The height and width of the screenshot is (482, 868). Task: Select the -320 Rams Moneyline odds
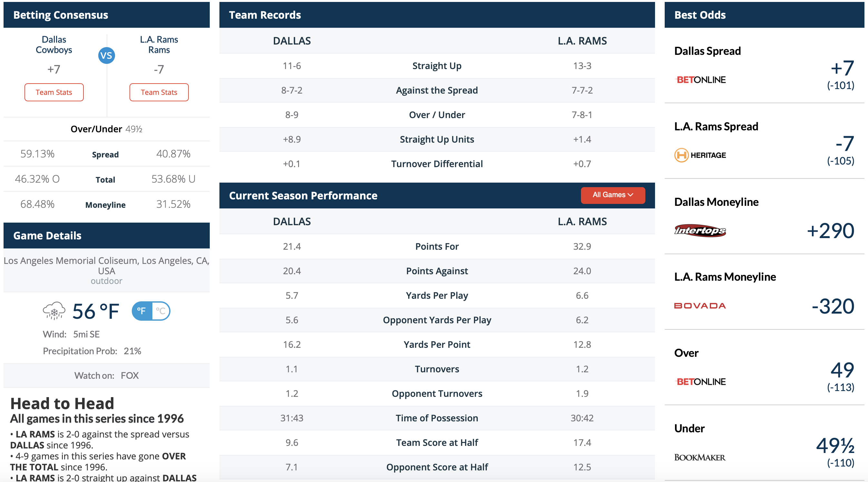point(833,306)
